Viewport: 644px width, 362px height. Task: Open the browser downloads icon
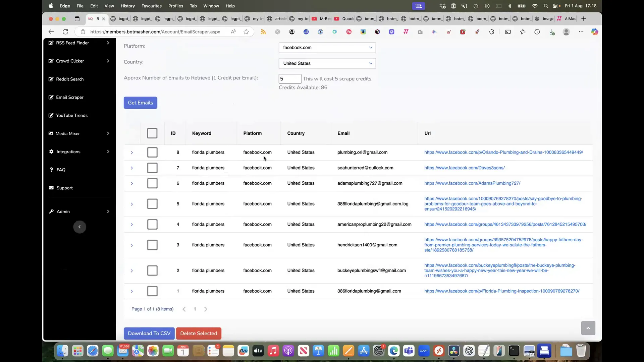[552, 32]
